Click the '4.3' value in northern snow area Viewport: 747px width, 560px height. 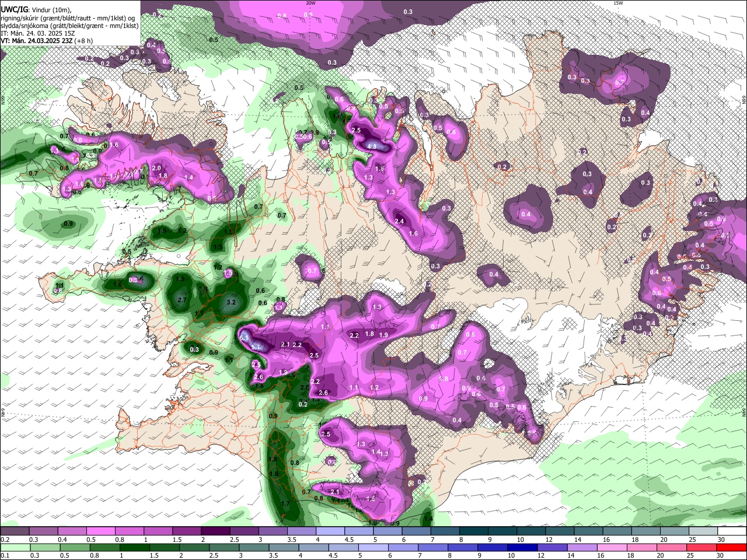[371, 146]
